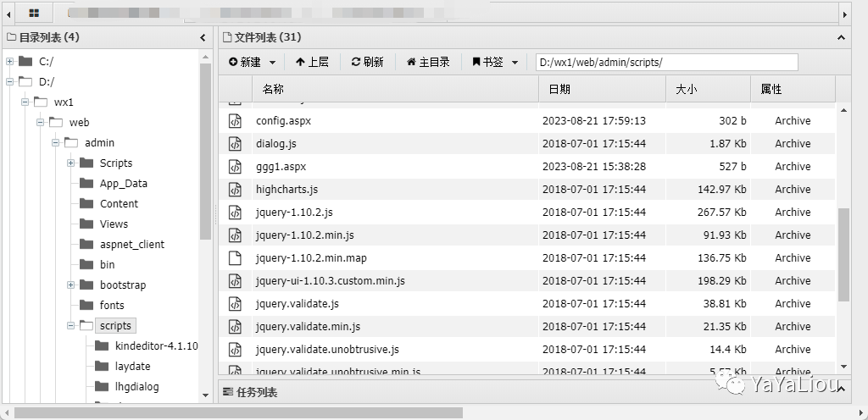Image resolution: width=868 pixels, height=420 pixels.
Task: Click the dialog.js file icon
Action: pos(236,144)
